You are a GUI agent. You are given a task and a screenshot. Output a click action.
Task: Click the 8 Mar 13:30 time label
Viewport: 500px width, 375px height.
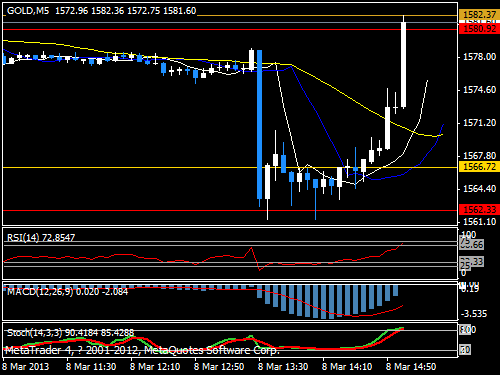tap(283, 367)
